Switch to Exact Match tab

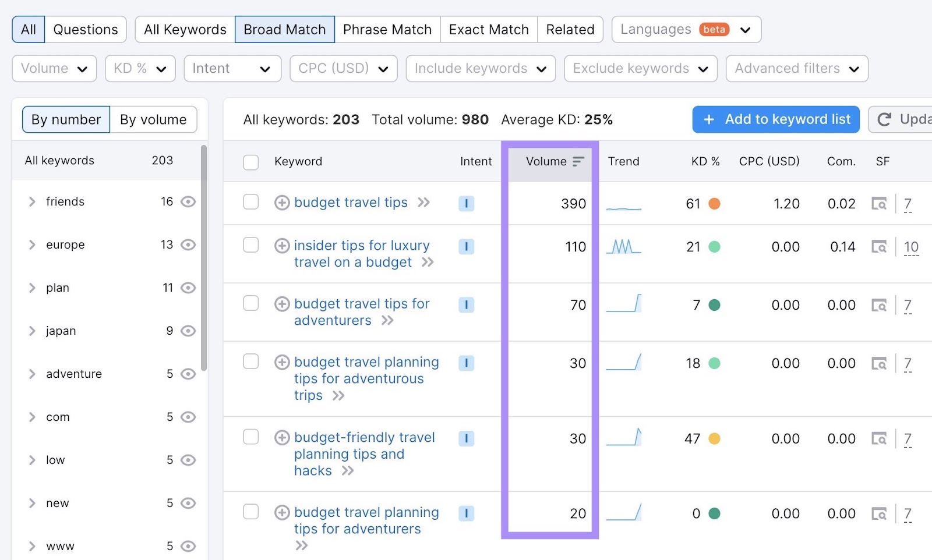click(x=489, y=30)
